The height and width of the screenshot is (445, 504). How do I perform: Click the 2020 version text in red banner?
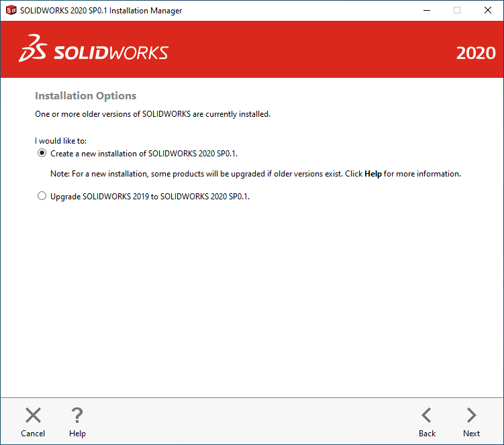point(475,54)
